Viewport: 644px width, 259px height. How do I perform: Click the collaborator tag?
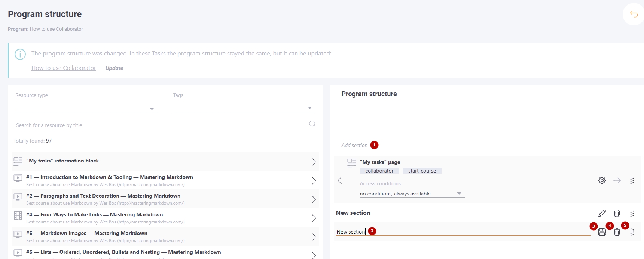(x=379, y=171)
